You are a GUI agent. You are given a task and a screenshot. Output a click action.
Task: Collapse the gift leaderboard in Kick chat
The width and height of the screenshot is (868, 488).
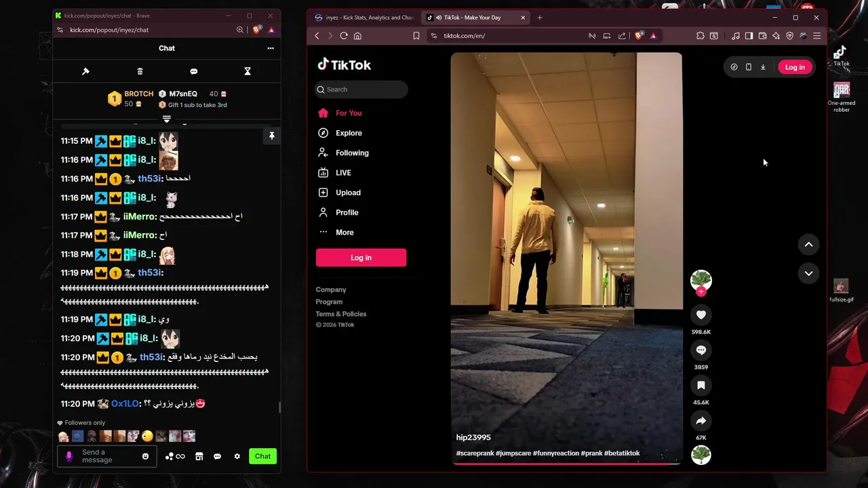(167, 119)
